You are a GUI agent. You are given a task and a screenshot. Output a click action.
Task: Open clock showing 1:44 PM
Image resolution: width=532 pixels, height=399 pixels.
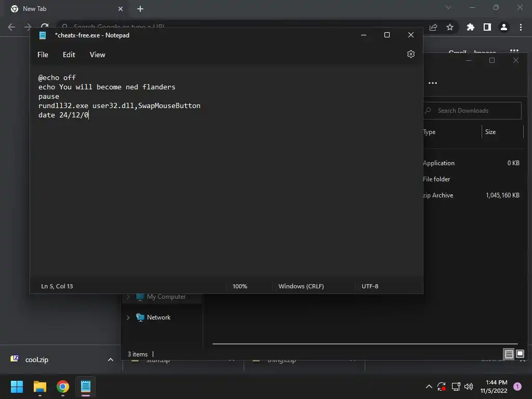click(x=494, y=387)
